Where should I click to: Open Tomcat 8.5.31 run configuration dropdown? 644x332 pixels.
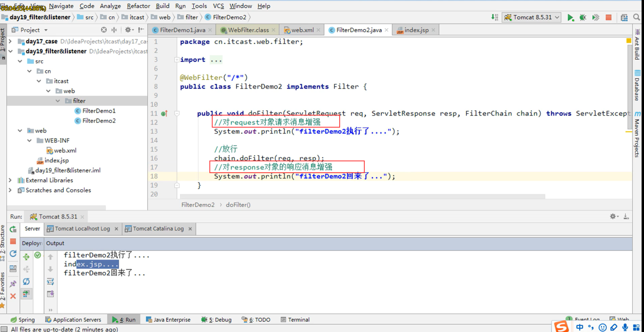pyautogui.click(x=531, y=18)
